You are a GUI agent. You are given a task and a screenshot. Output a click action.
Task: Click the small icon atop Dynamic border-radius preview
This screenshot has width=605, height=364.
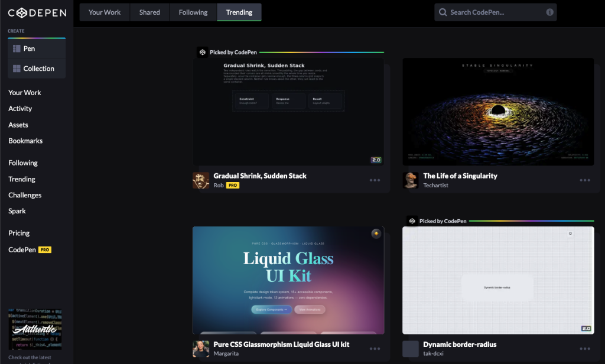tap(570, 233)
